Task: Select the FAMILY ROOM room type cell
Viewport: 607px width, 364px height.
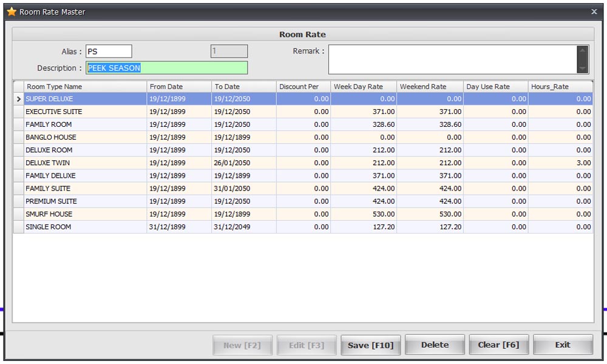Action: (85, 124)
